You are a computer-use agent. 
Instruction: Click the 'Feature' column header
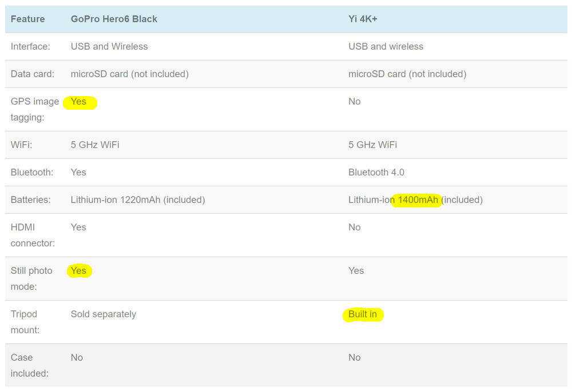27,19
